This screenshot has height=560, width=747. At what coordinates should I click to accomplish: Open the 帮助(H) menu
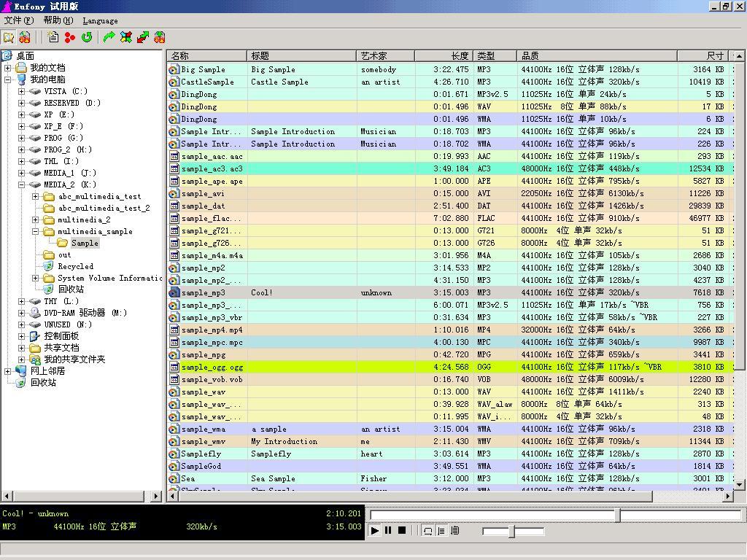pos(58,20)
